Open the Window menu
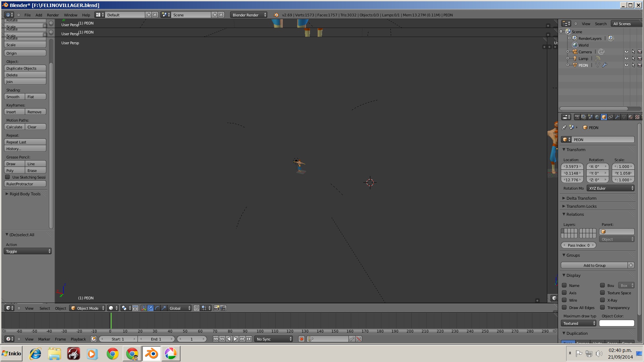The height and width of the screenshot is (362, 644). click(70, 15)
